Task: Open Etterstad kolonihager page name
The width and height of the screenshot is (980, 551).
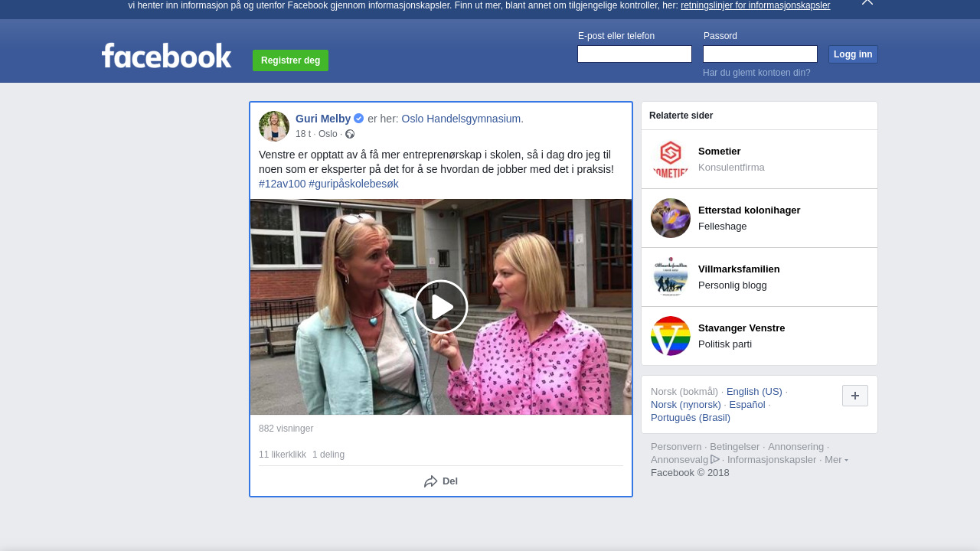Action: 750,210
